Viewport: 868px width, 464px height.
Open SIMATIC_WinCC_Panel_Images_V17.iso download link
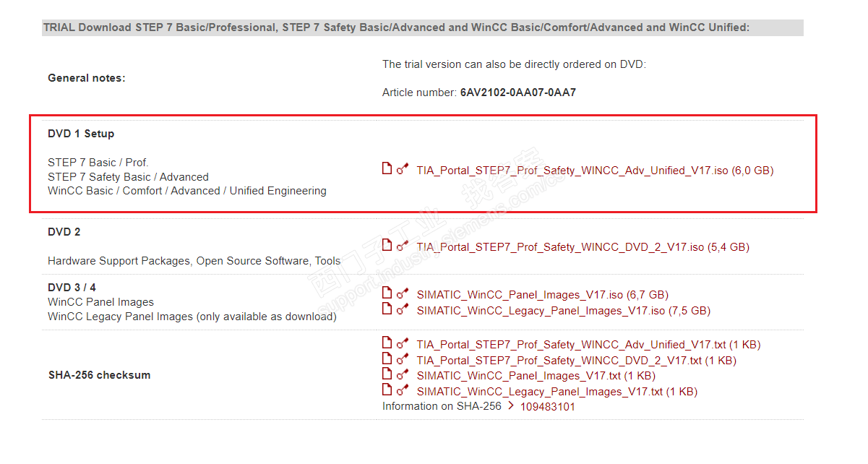pyautogui.click(x=542, y=295)
